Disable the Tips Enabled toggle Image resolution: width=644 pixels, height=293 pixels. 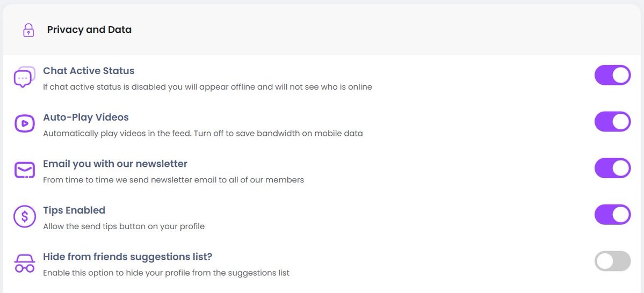coord(612,215)
